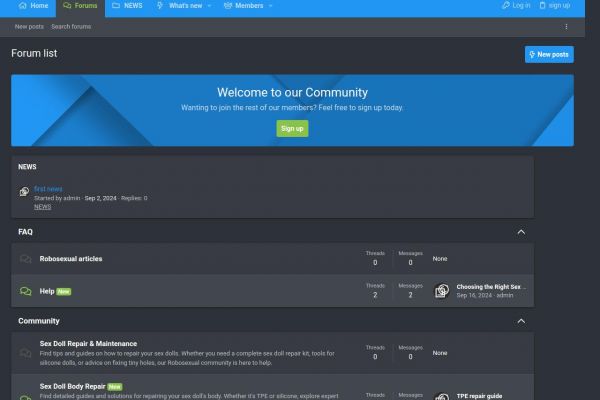The height and width of the screenshot is (400, 600).
Task: Open 'Choosing the Right Sex' latest thread
Action: [x=491, y=287]
